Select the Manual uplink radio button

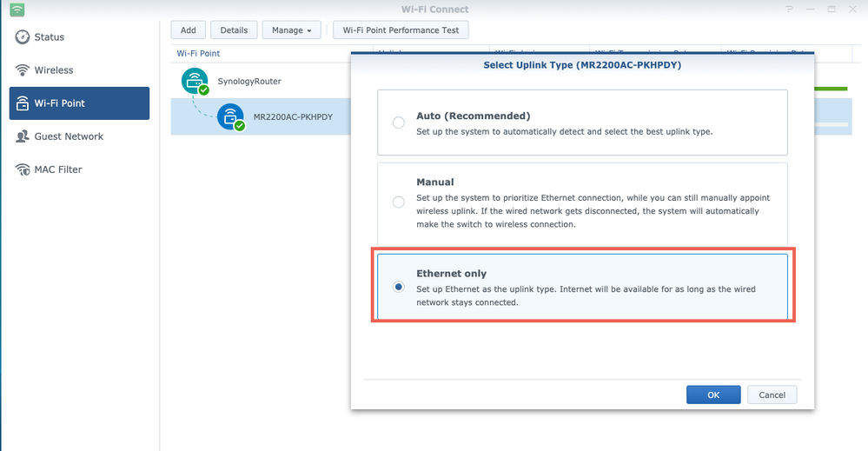coord(399,202)
